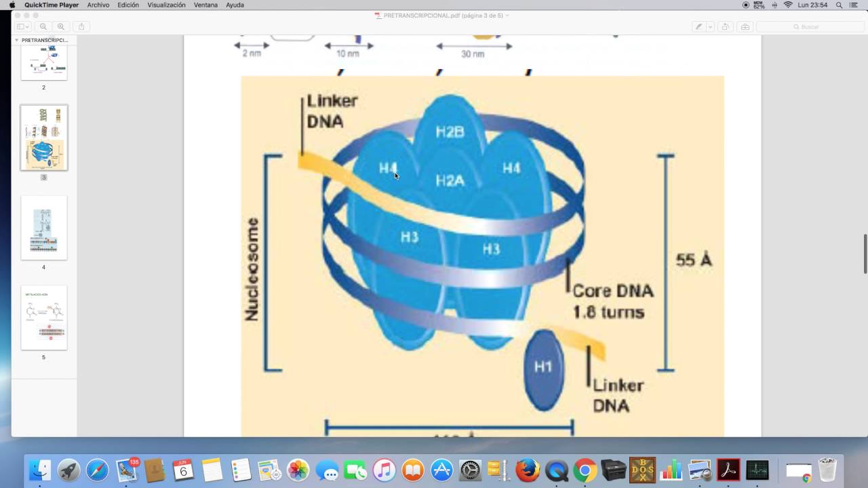
Task: Open Spotlight search in menu bar
Action: point(840,5)
